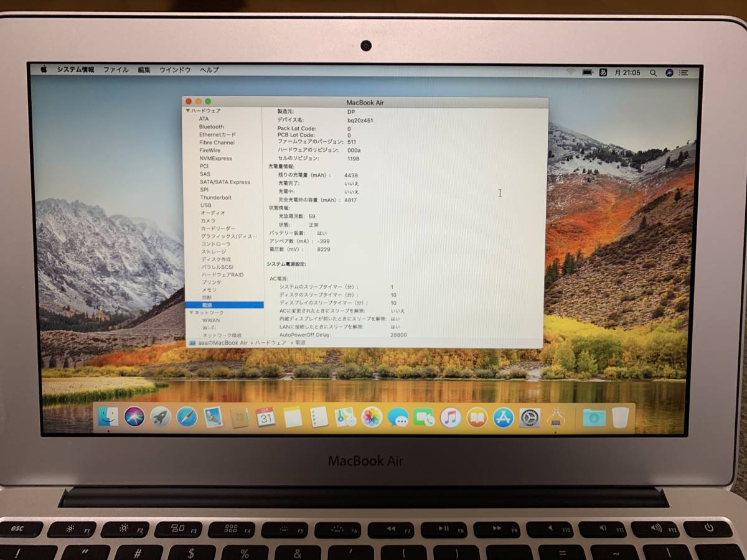Image resolution: width=747 pixels, height=560 pixels.
Task: Select Ethernetカード in sidebar
Action: pos(217,134)
